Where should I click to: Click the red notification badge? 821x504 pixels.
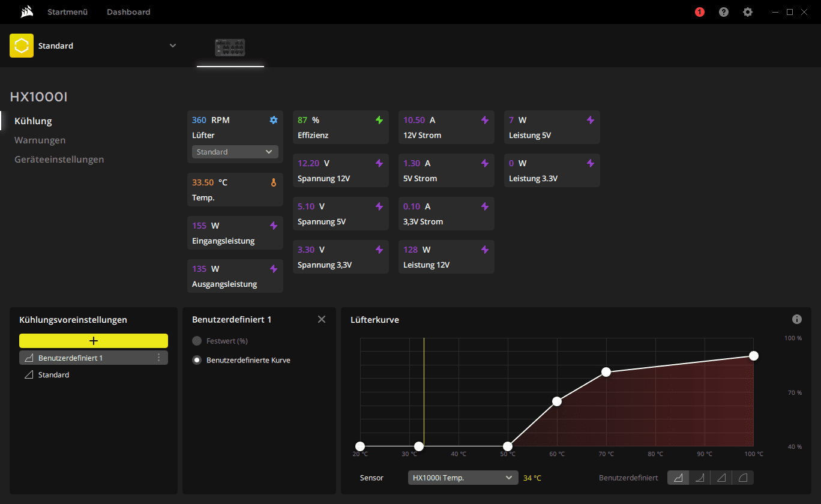click(x=700, y=12)
